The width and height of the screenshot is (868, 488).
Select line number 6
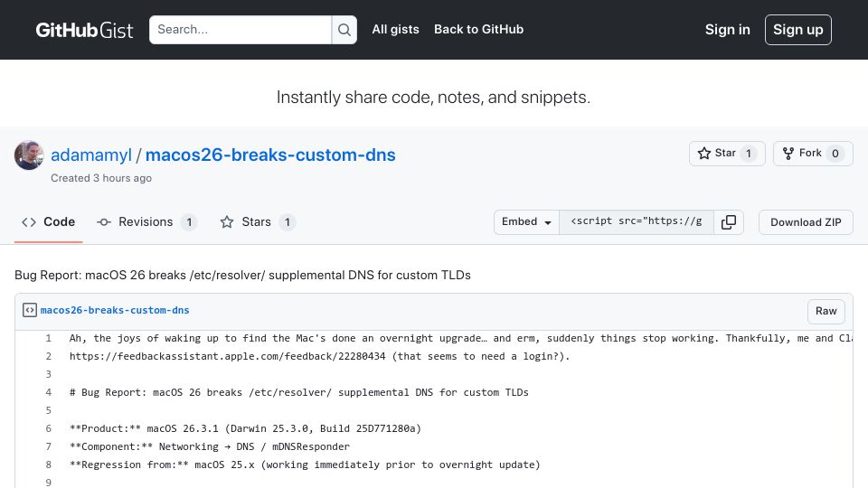pyautogui.click(x=49, y=428)
